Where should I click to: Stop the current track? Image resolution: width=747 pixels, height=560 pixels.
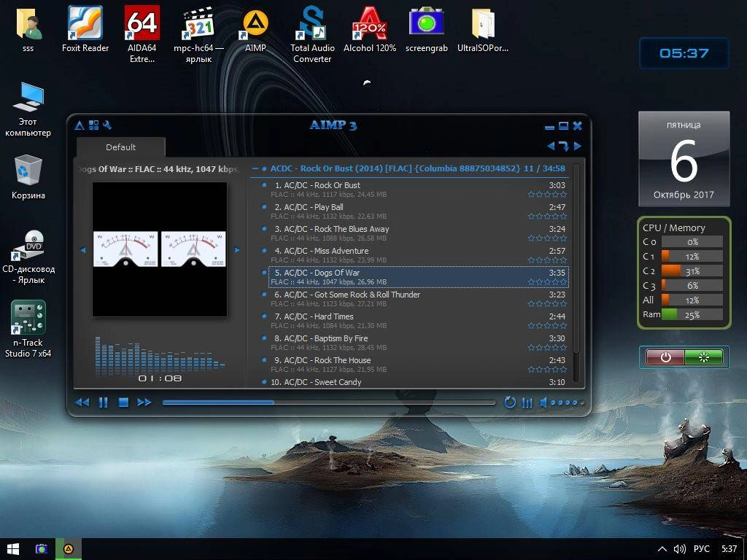click(123, 402)
